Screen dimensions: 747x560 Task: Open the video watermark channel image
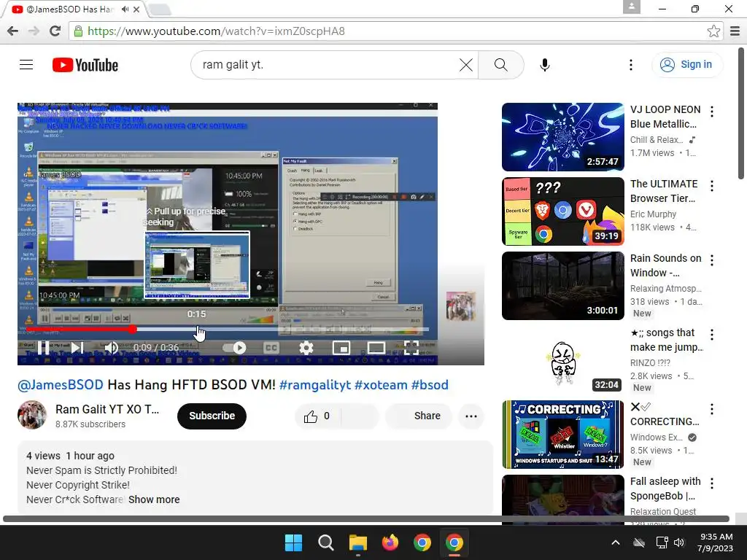[461, 306]
